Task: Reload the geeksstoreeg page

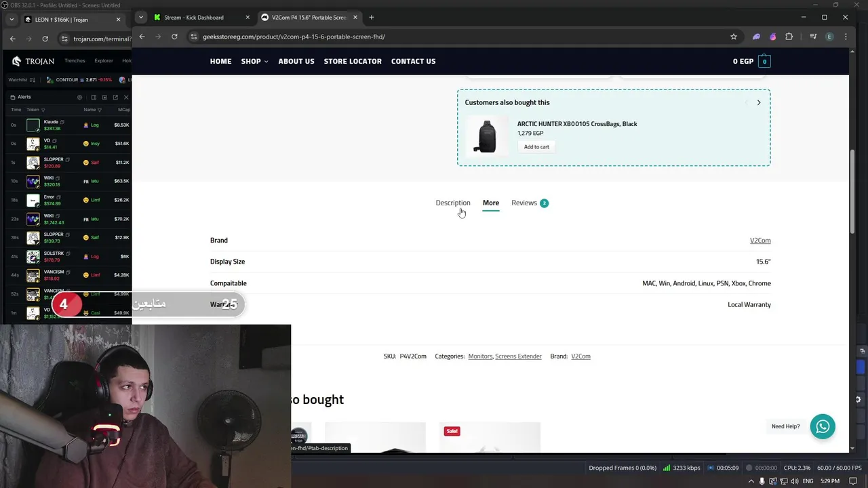Action: [x=174, y=37]
